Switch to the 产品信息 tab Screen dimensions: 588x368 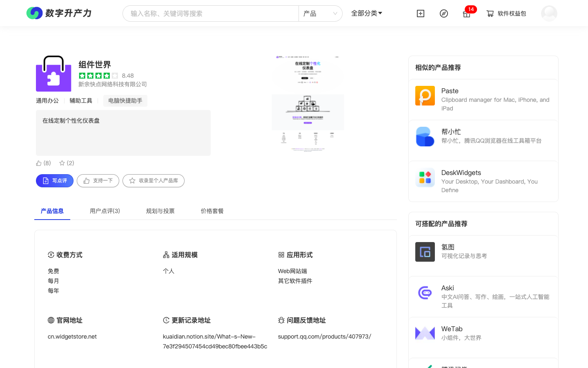(52, 211)
